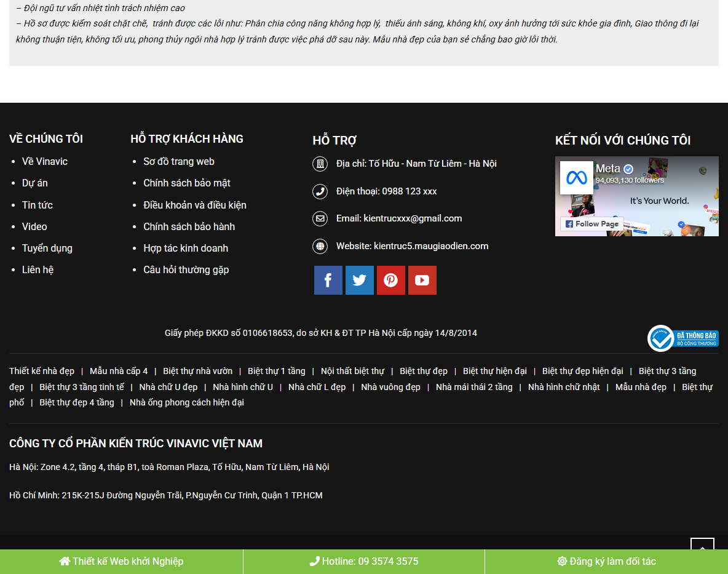Open the Meta page thumbnail logo

point(577,178)
